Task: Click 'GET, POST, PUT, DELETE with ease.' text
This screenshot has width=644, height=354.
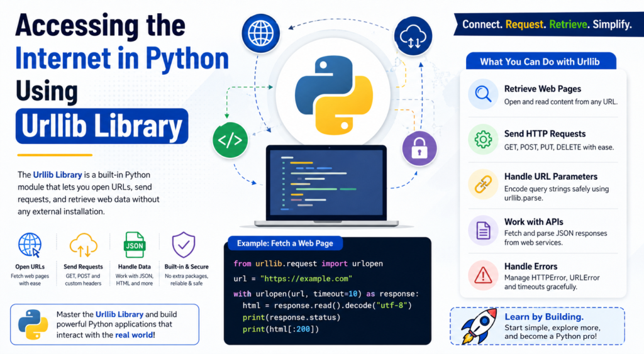Action: (559, 147)
